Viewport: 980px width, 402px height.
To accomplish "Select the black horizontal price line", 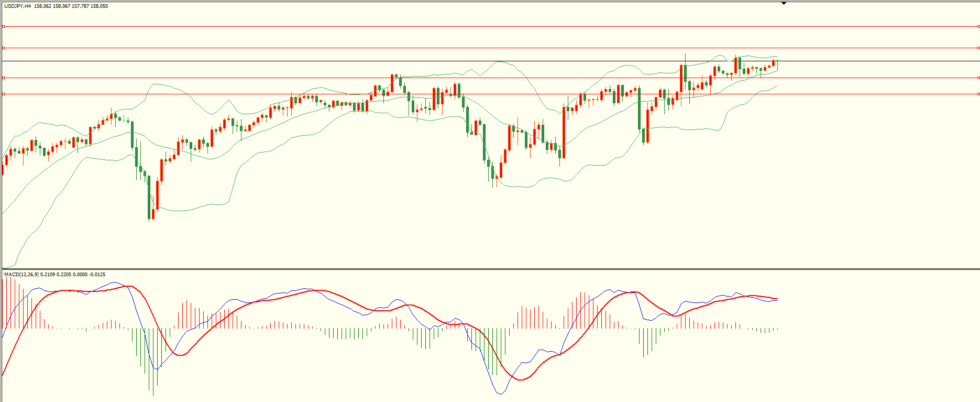I will point(471,61).
